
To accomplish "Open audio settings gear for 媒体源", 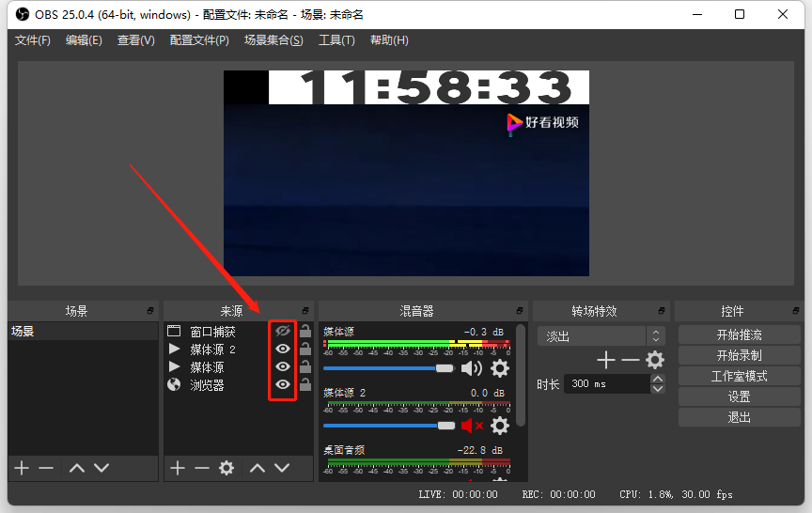I will click(x=500, y=368).
